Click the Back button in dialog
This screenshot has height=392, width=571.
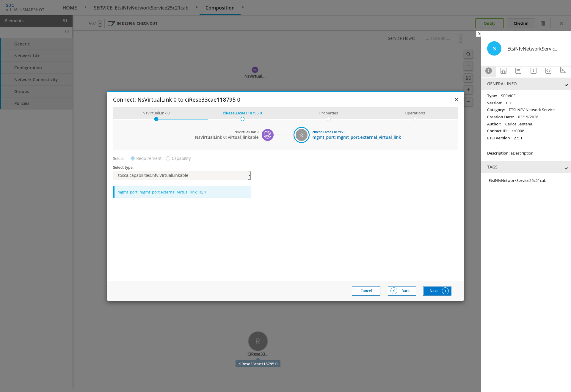point(402,291)
